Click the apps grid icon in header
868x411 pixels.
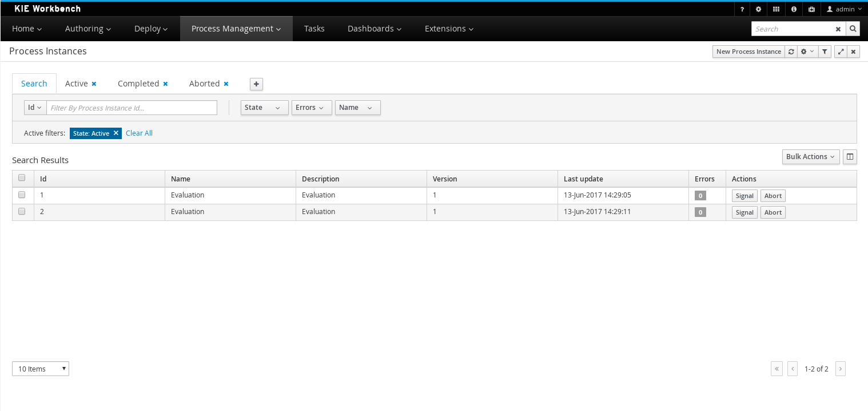776,9
